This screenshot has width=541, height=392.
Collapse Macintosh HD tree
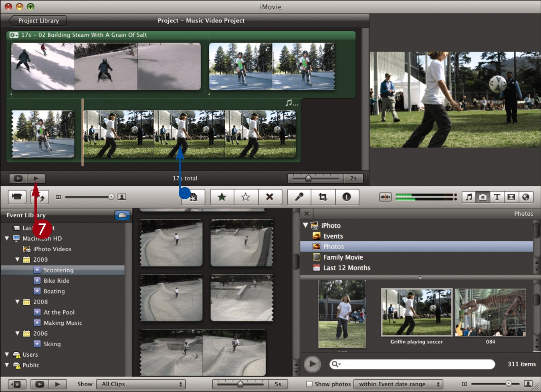click(x=7, y=238)
